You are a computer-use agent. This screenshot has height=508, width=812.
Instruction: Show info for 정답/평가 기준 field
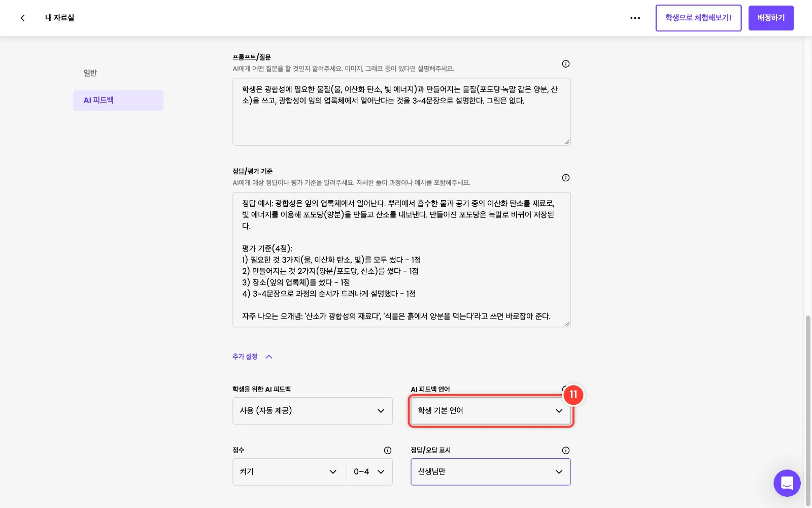(565, 178)
